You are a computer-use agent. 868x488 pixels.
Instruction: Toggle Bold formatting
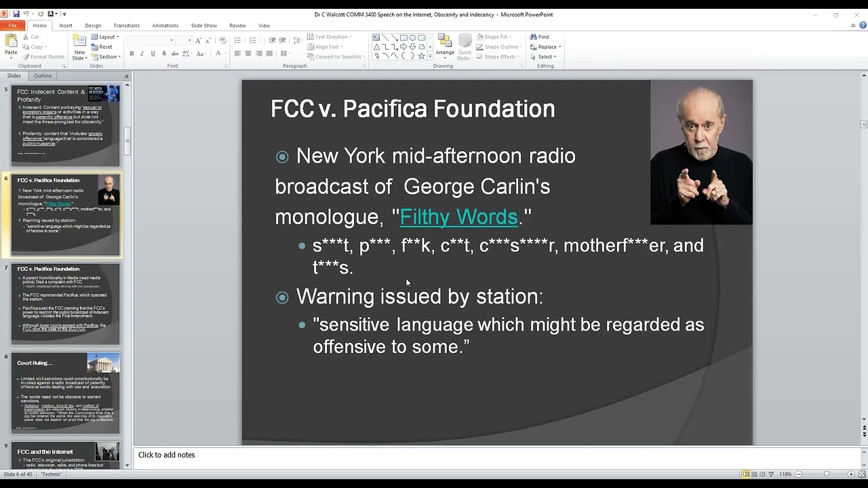[x=132, y=54]
